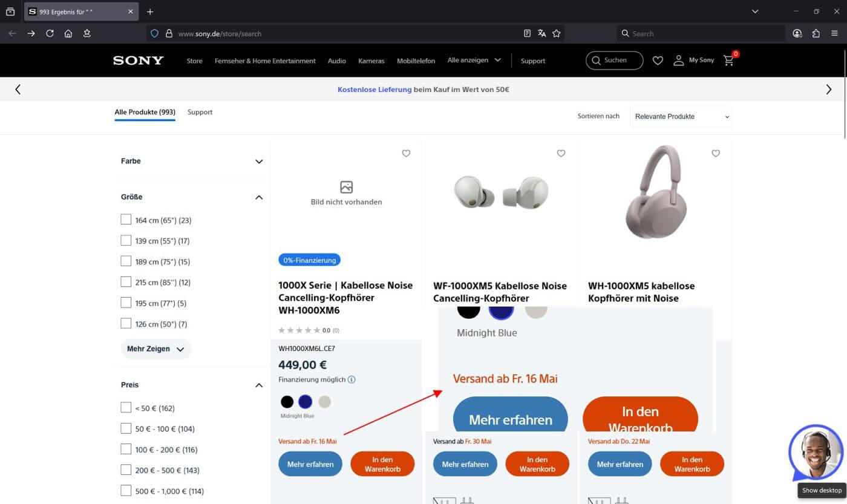This screenshot has height=504, width=847.
Task: Show more sizes with Mehr Zeigen
Action: point(156,349)
